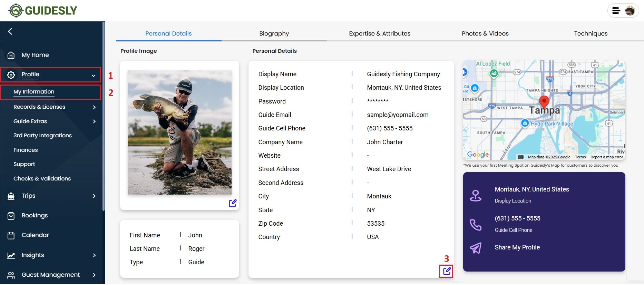This screenshot has width=644, height=285.
Task: Click the Bookings icon in the sidebar
Action: coord(11,216)
